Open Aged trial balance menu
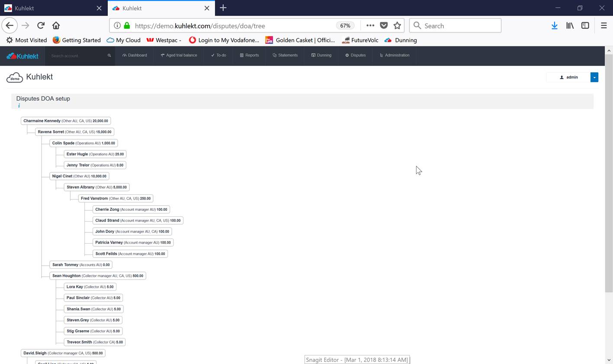This screenshot has height=364, width=613. (179, 55)
